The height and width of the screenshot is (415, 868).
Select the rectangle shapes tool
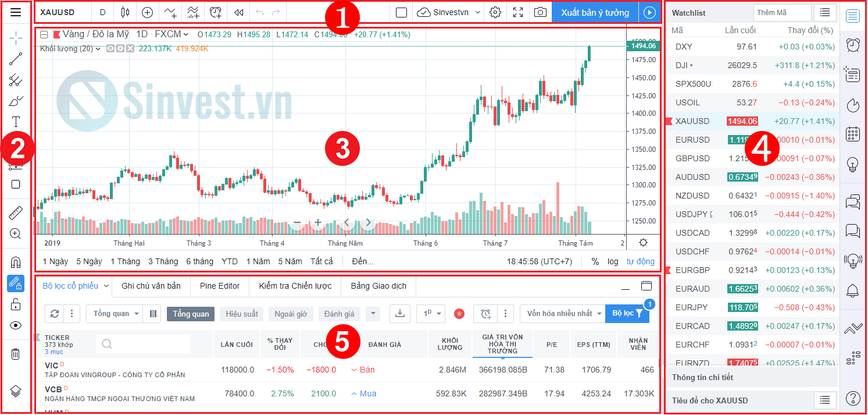click(16, 185)
